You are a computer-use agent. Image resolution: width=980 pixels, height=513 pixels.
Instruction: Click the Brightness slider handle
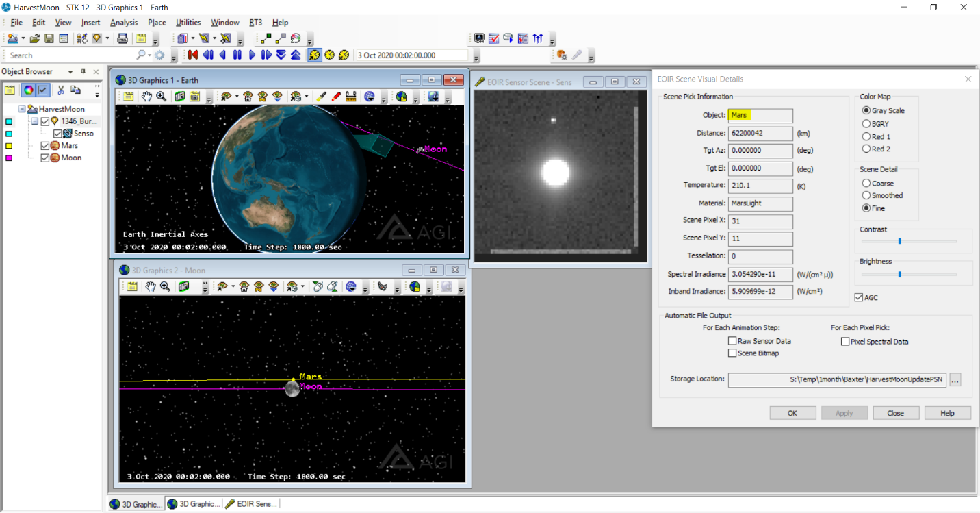[x=900, y=274]
